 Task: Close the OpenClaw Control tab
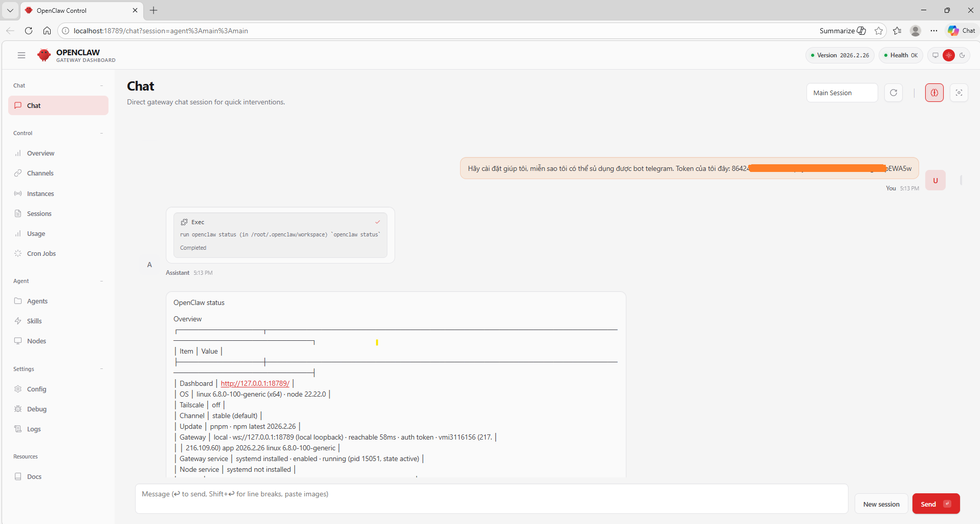135,10
